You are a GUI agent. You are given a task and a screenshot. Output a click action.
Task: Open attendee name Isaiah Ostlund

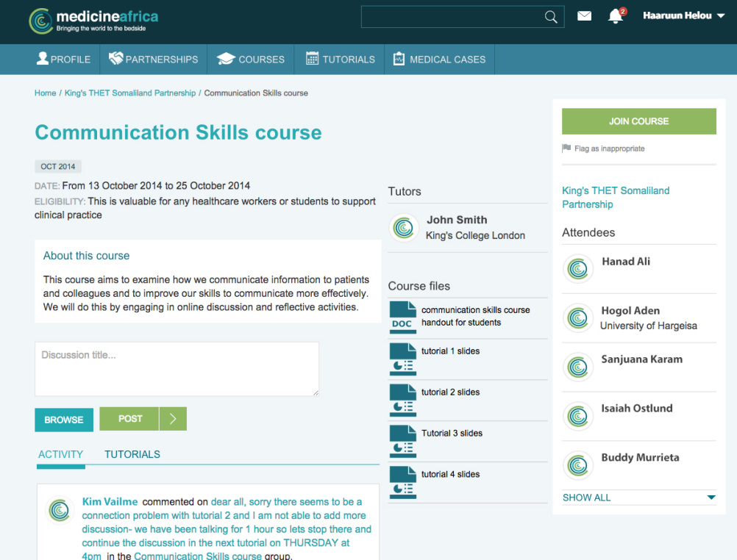click(x=636, y=409)
